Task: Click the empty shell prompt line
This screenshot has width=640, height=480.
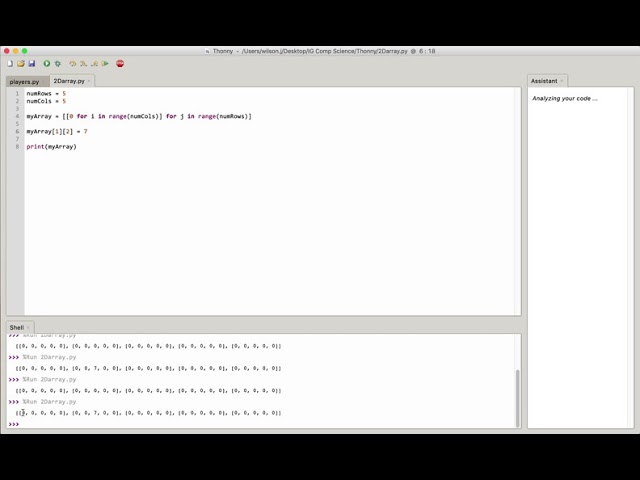Action: 261,424
